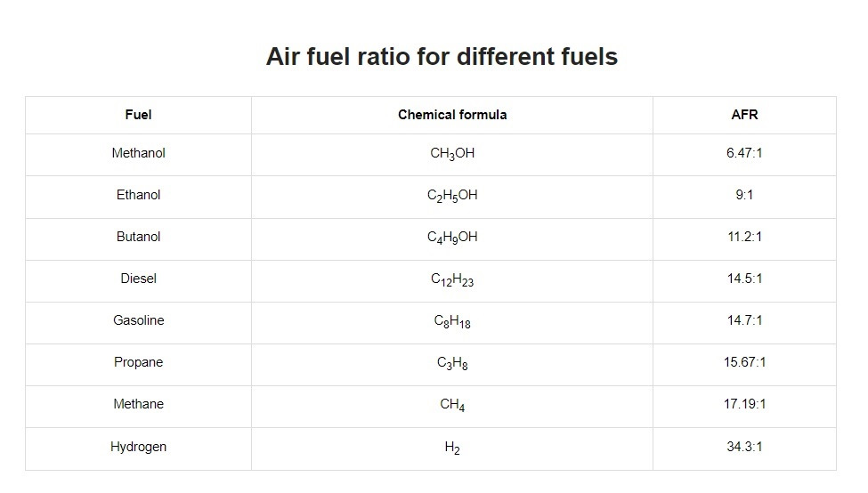Select the Ethanol fuel cell
868x493 pixels.
coord(138,195)
